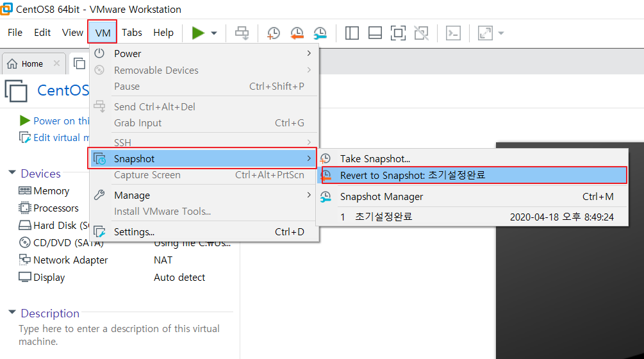
Task: Click the Settings icon in VM menu
Action: (x=99, y=231)
